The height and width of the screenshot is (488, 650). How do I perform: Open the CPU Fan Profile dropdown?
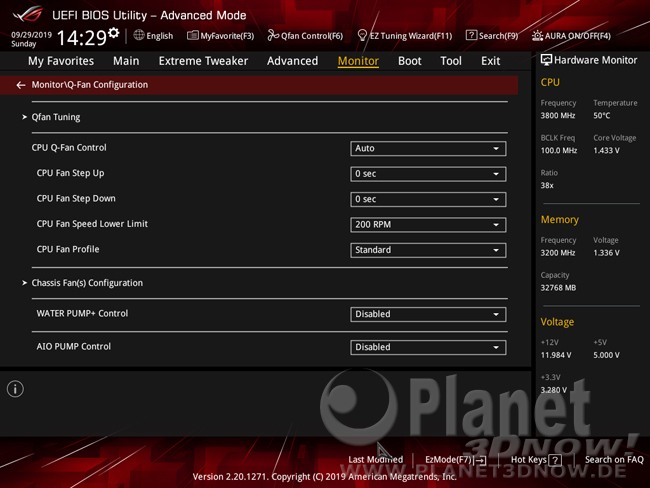click(428, 250)
